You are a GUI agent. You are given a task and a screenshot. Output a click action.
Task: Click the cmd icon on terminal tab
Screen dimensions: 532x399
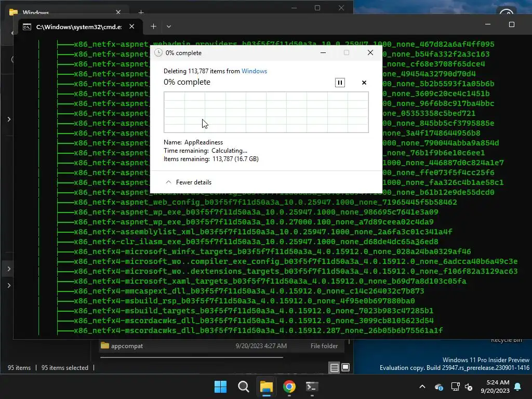tap(27, 27)
